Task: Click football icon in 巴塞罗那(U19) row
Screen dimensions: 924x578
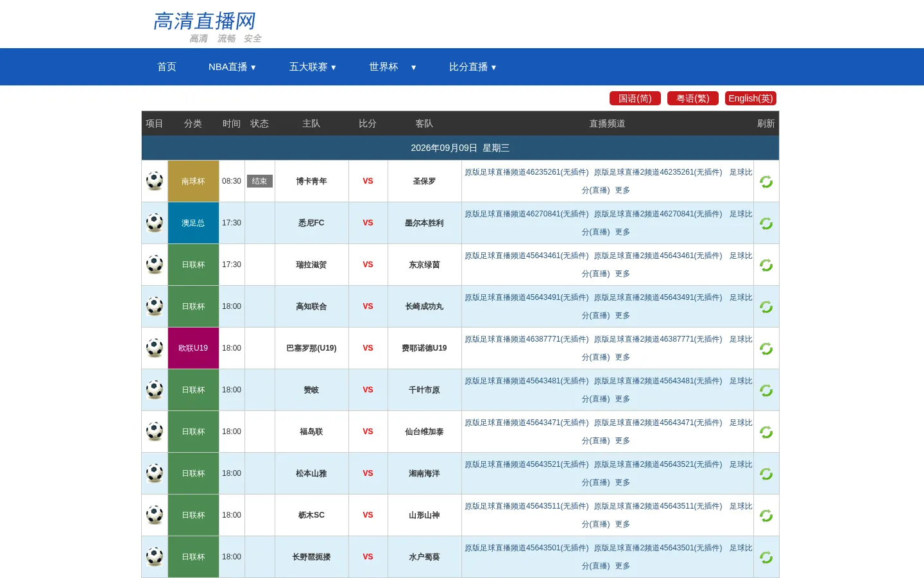Action: click(155, 348)
